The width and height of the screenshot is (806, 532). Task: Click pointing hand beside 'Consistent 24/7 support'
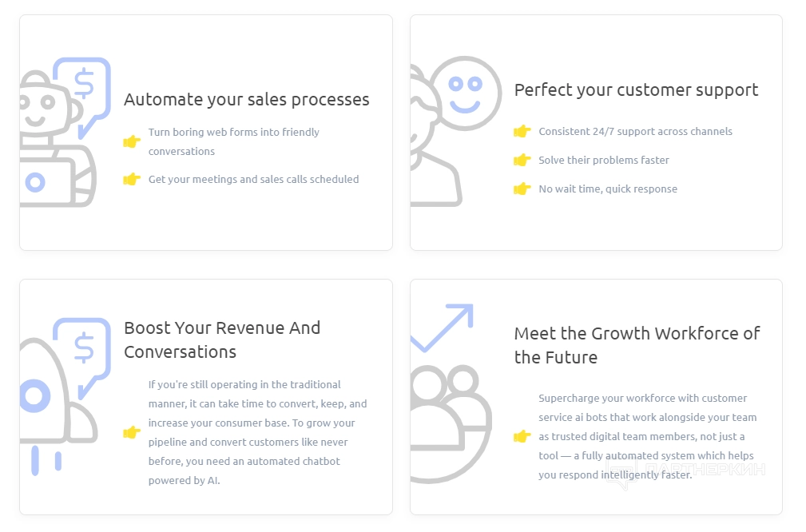522,132
